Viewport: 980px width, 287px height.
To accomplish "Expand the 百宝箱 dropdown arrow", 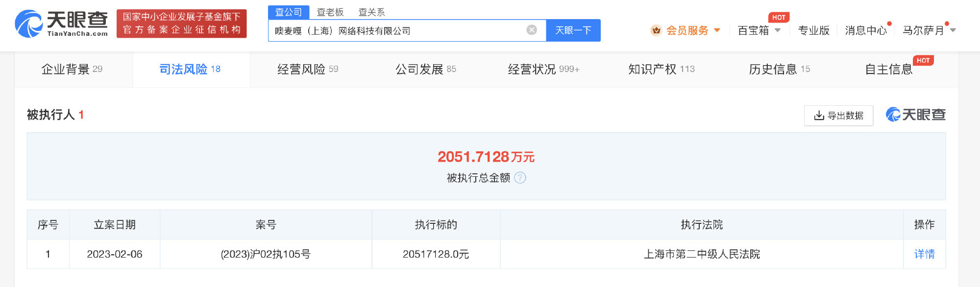I will pyautogui.click(x=778, y=30).
